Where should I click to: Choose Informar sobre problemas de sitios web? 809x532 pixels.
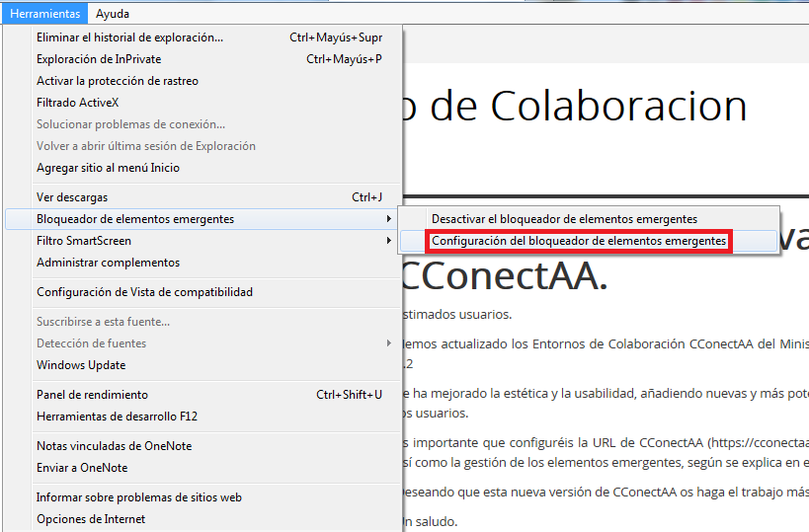[138, 497]
